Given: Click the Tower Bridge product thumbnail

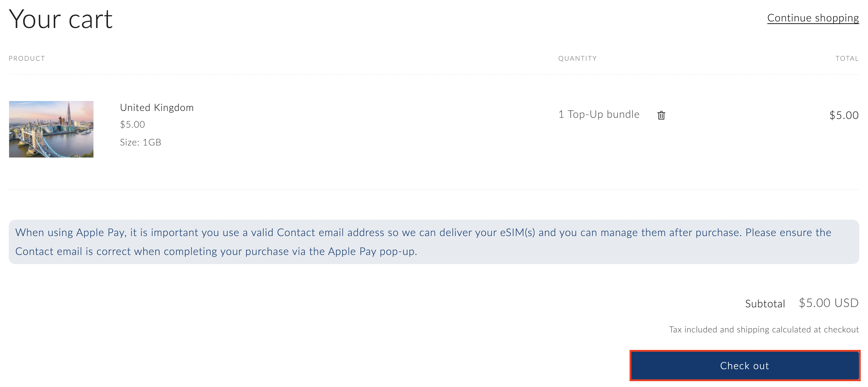Looking at the screenshot, I should (51, 129).
